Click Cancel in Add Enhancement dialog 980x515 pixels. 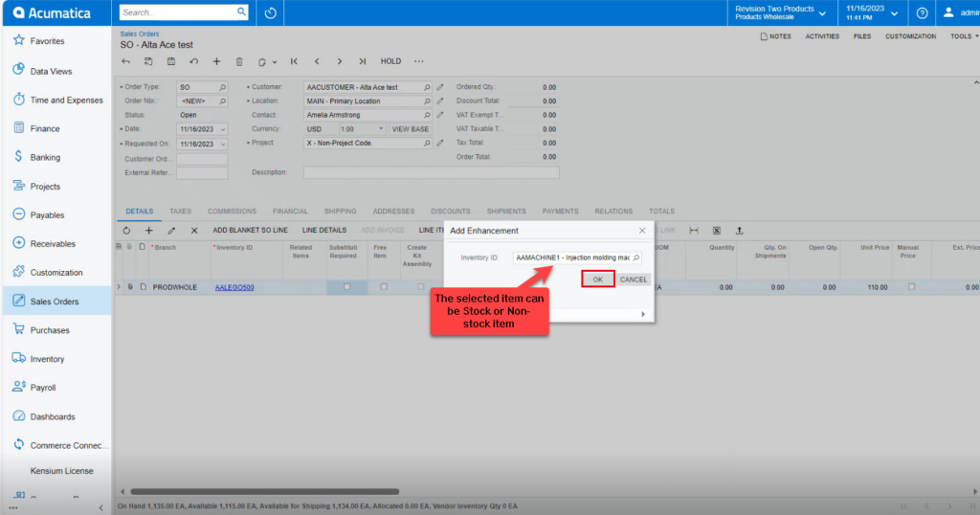coord(634,280)
